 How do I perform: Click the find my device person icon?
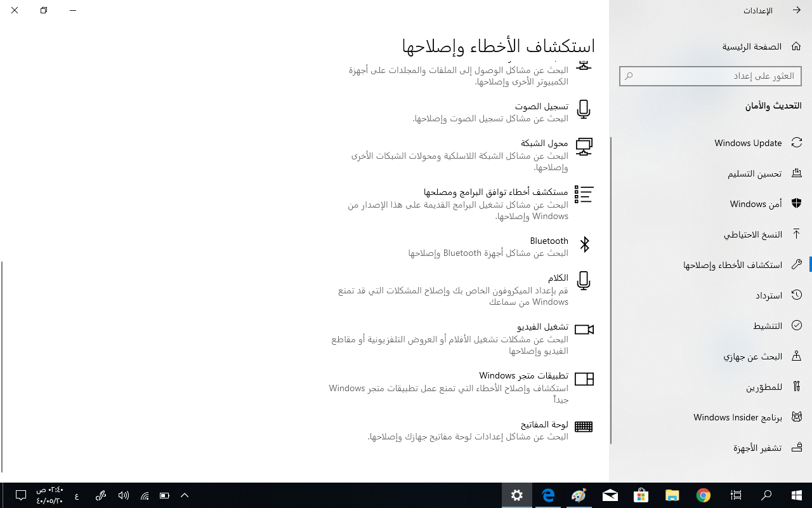pos(797,356)
